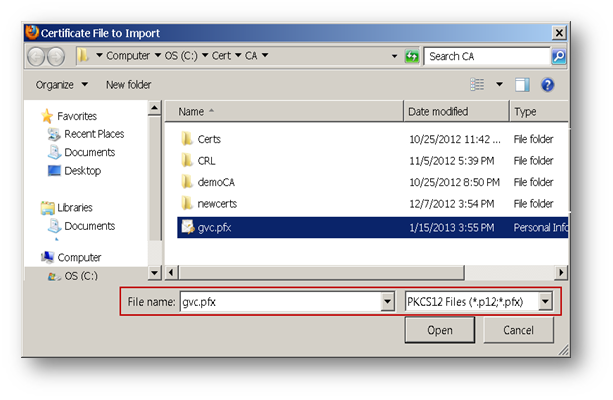
Task: Click the back navigation arrow button
Action: point(34,57)
